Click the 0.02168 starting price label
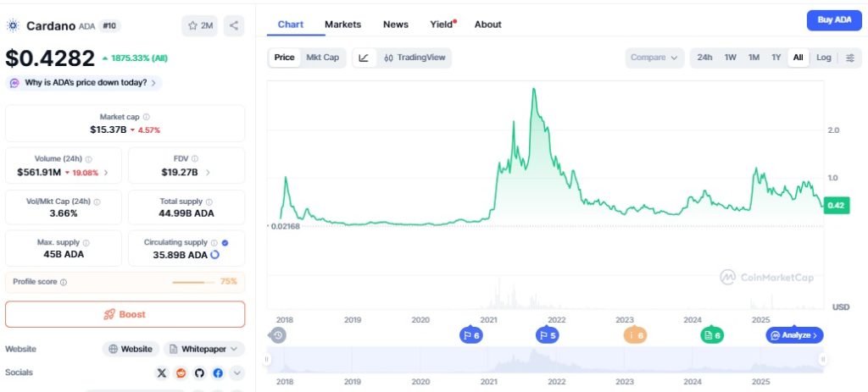This screenshot has width=868, height=392. pos(284,226)
